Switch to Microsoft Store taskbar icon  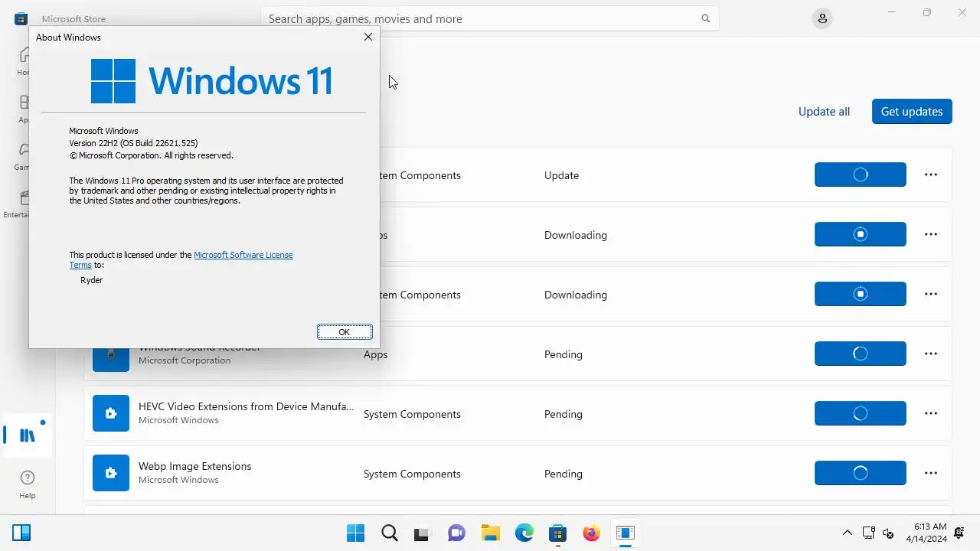(557, 533)
